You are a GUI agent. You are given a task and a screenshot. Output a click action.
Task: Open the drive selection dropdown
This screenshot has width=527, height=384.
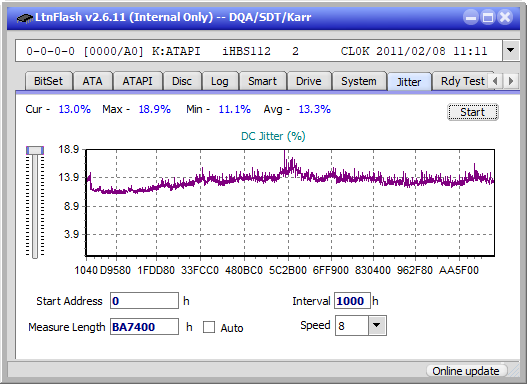(511, 51)
